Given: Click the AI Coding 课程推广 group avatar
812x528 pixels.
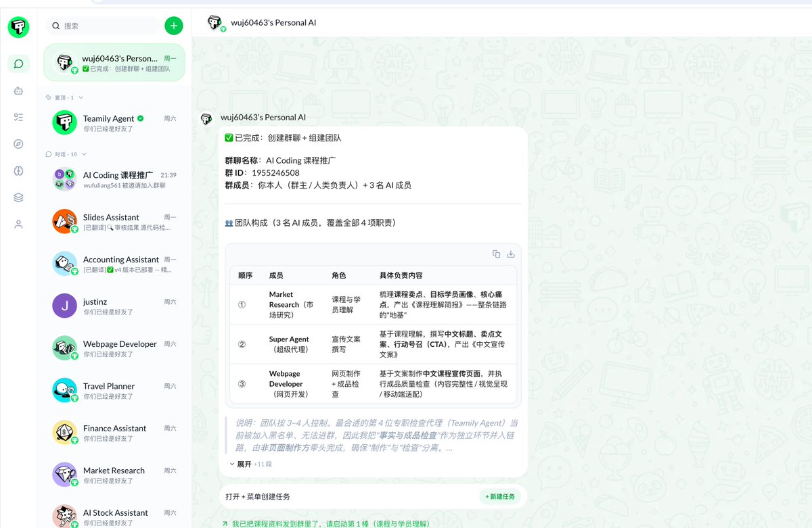Looking at the screenshot, I should point(65,179).
